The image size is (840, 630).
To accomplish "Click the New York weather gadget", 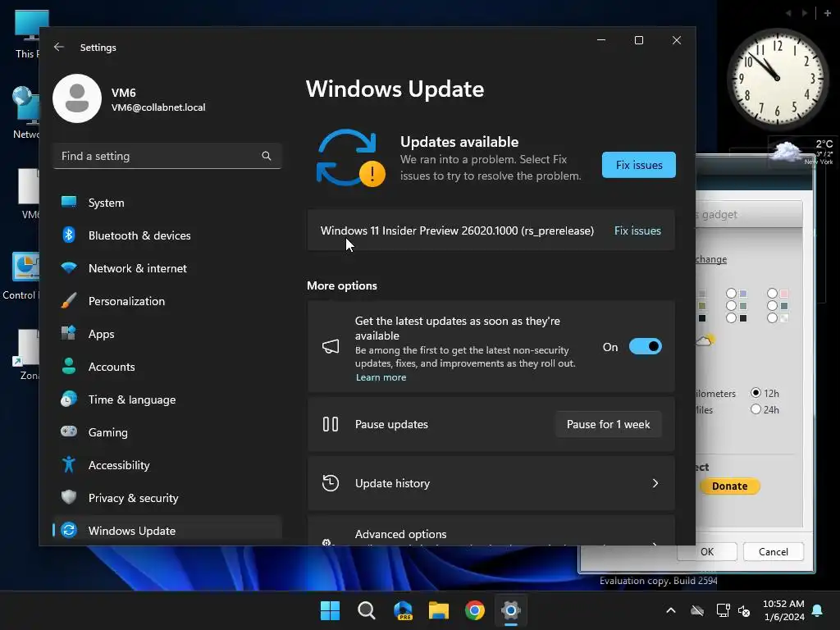I will (802, 152).
